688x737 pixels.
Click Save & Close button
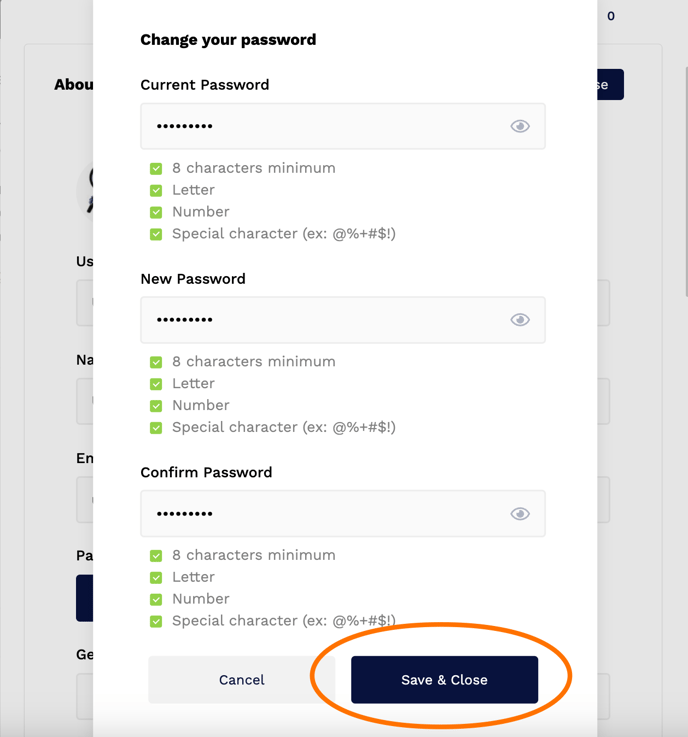point(444,680)
